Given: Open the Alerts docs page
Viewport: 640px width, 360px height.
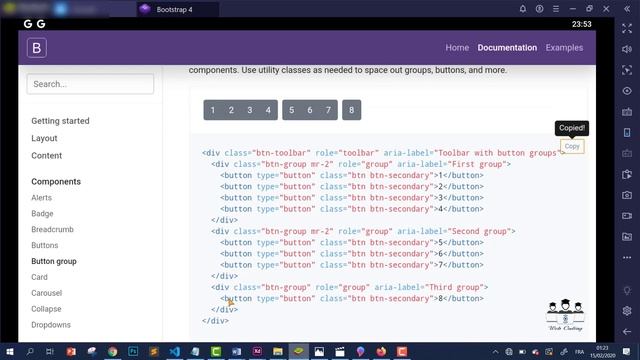Looking at the screenshot, I should click(41, 198).
